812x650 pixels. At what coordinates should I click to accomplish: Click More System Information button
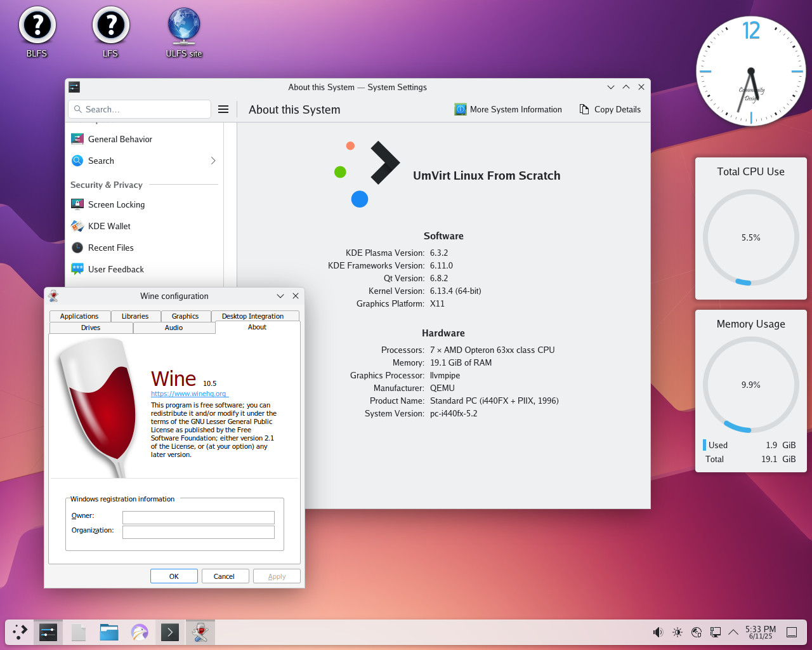508,109
